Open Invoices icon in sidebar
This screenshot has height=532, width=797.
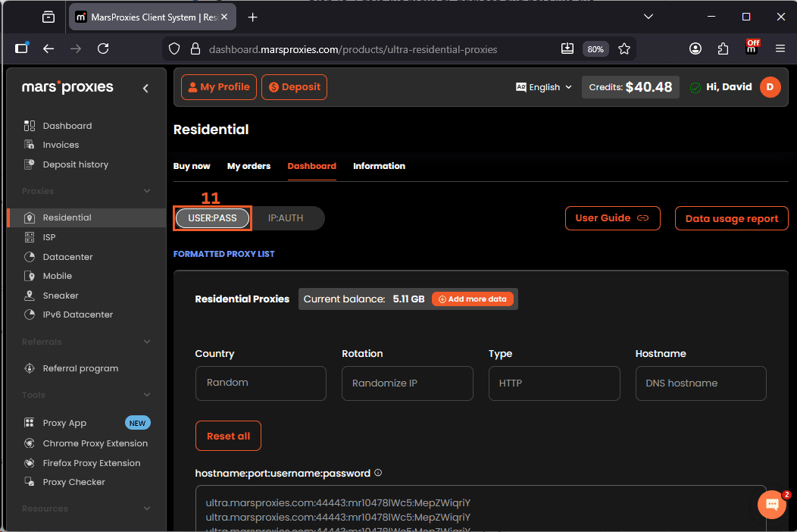click(30, 145)
